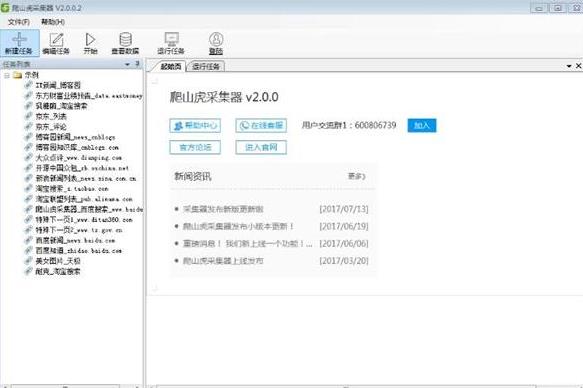This screenshot has height=388, width=583.
Task: Open 编辑任务 (edit task) from the toolbar
Action: pos(56,43)
